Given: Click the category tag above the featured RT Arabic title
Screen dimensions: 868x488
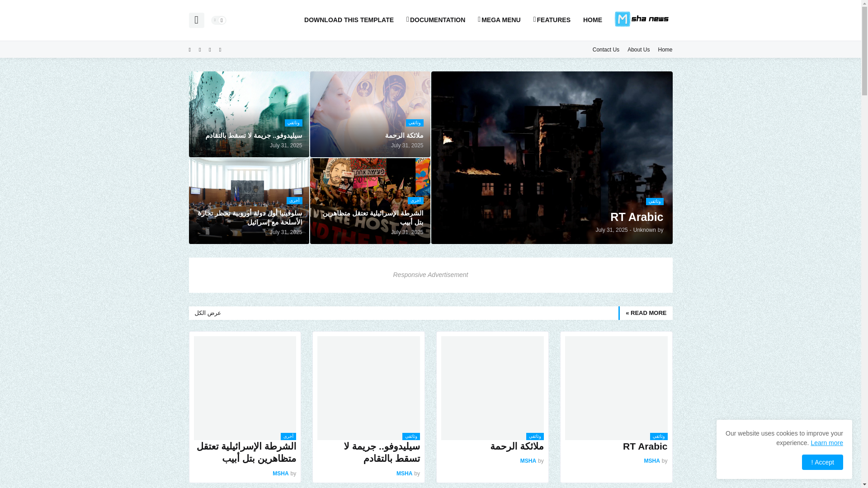Looking at the screenshot, I should [655, 202].
